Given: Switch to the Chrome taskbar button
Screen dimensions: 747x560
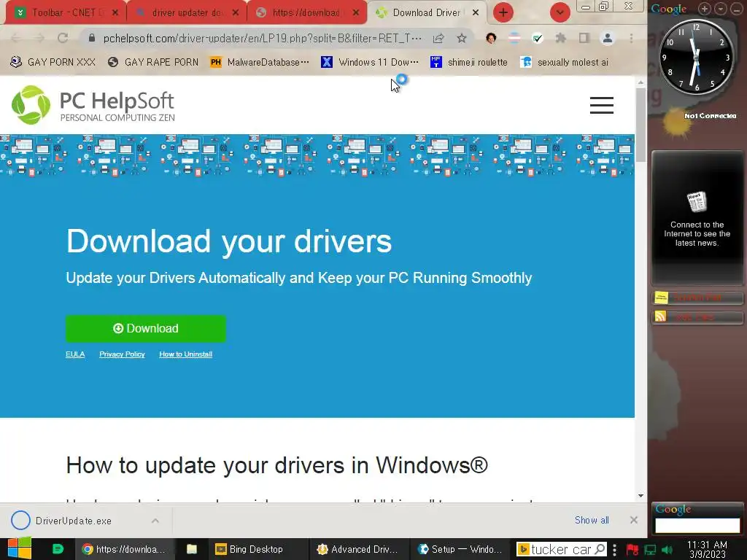Looking at the screenshot, I should [x=124, y=550].
